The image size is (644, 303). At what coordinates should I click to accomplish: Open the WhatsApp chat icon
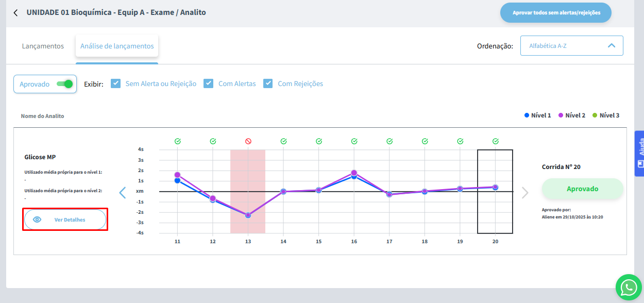click(629, 287)
